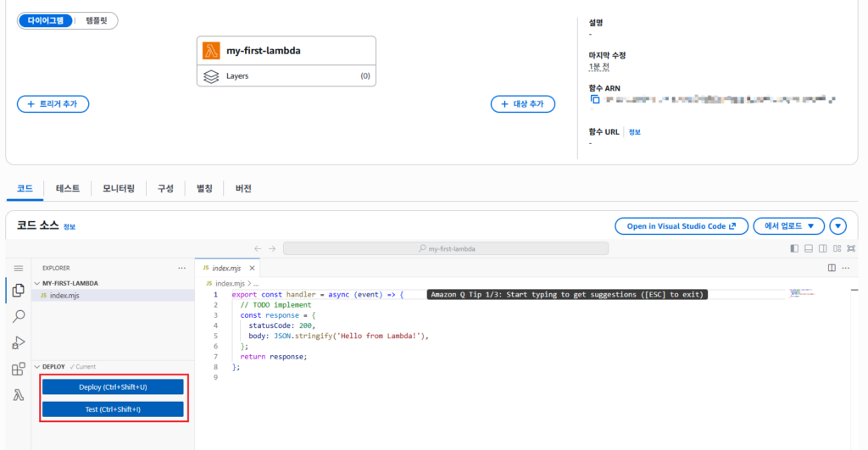Click the my-first-lambda function box title
Screen dimensions: 868x450
(264, 50)
